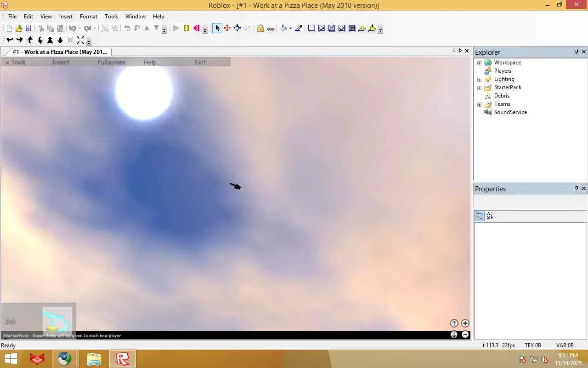588x368 pixels.
Task: Click the in-viewport Insert button
Action: pos(61,62)
